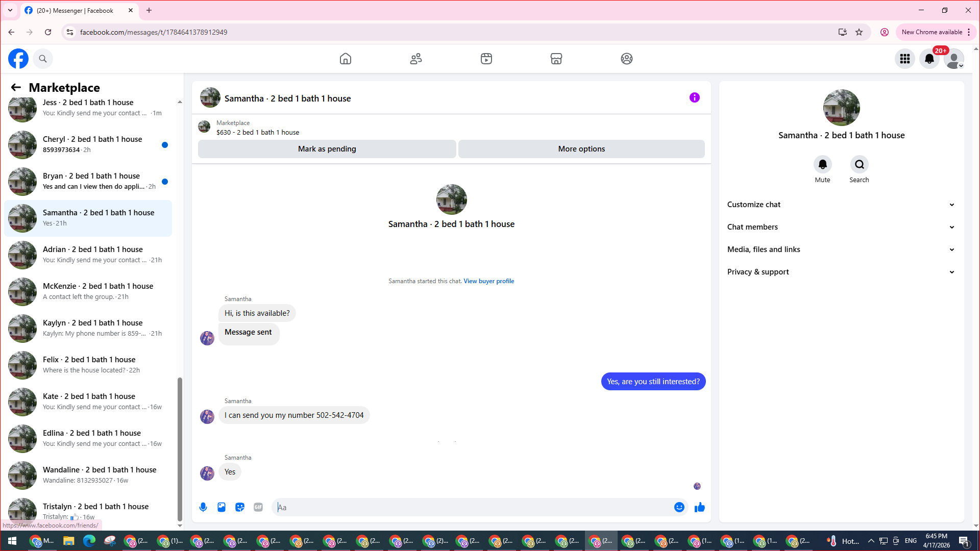This screenshot has width=980, height=551.
Task: Open the notifications bell
Action: coord(929,59)
